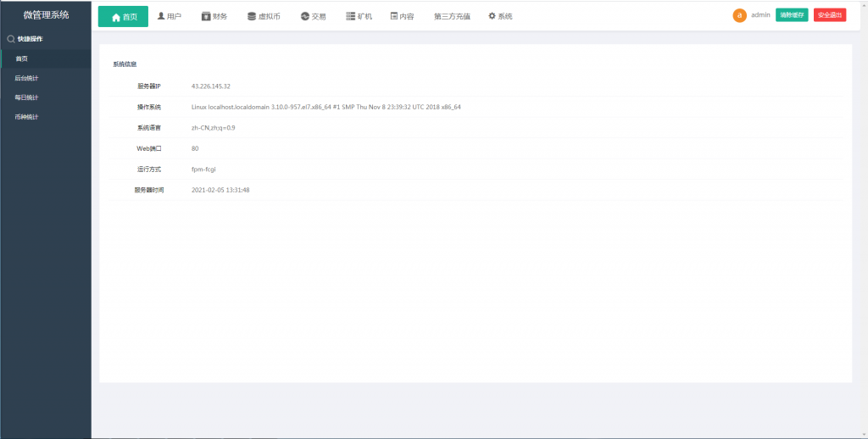Open 币种统计 in the sidebar
This screenshot has height=439, width=868.
[x=26, y=117]
